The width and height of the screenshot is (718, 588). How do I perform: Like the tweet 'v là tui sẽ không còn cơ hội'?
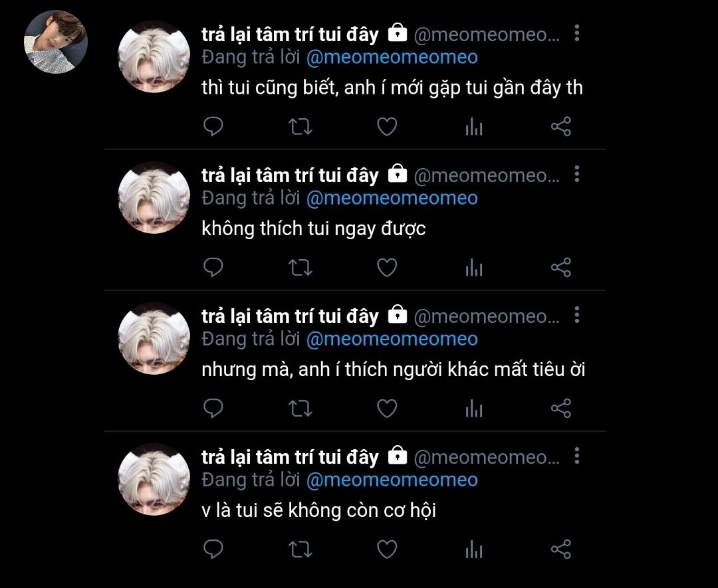pos(387,549)
